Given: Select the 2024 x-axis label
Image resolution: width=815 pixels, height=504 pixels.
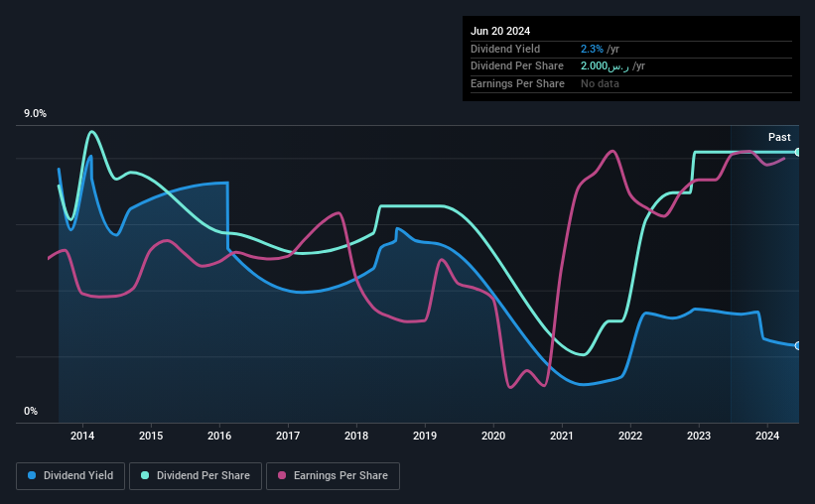Looking at the screenshot, I should [767, 436].
